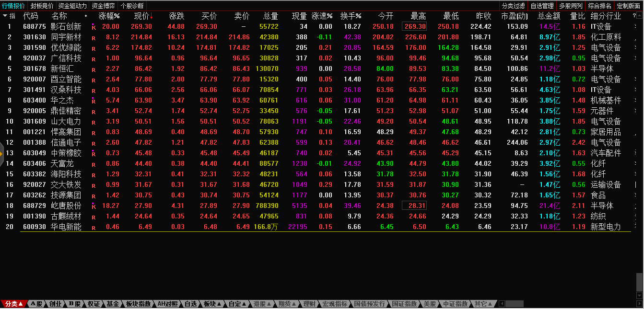This screenshot has width=644, height=309.
Task: Switch to the 自选 bottom tab
Action: (190, 304)
